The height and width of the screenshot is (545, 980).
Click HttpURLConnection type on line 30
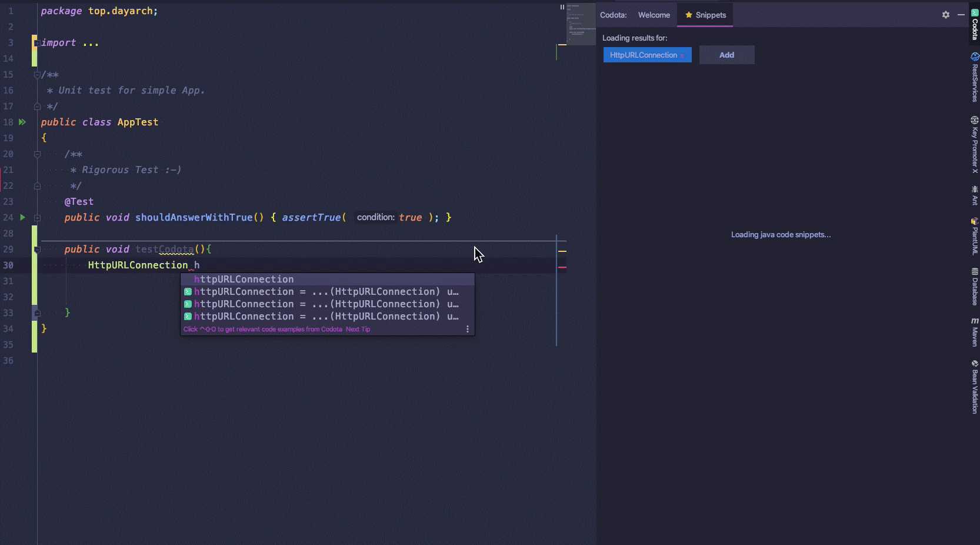[138, 265]
